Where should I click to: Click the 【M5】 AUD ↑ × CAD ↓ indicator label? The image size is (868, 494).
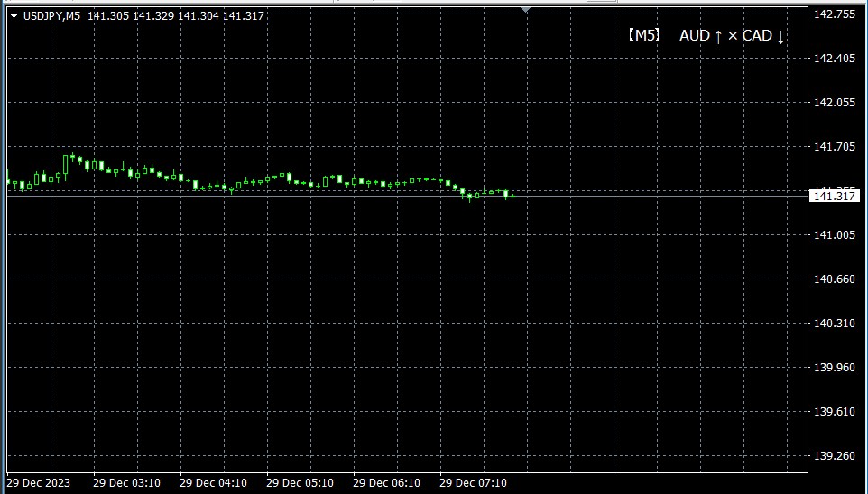coord(706,36)
